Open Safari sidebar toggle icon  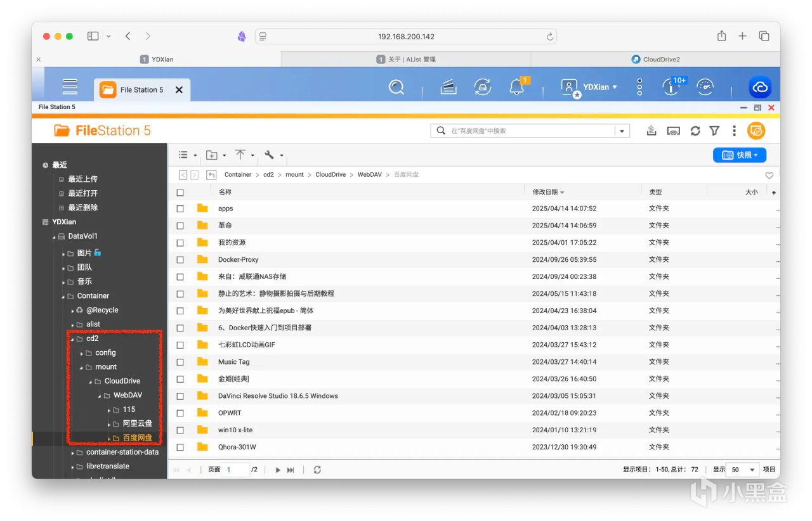point(93,36)
